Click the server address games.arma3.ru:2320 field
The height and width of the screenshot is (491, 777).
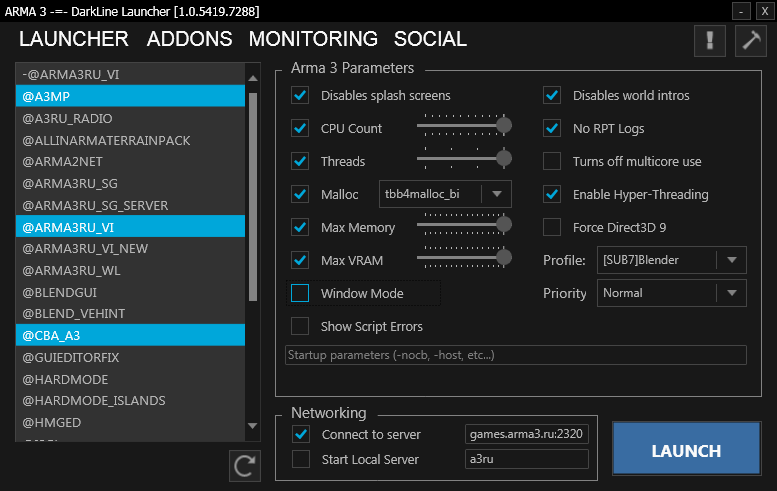(527, 434)
